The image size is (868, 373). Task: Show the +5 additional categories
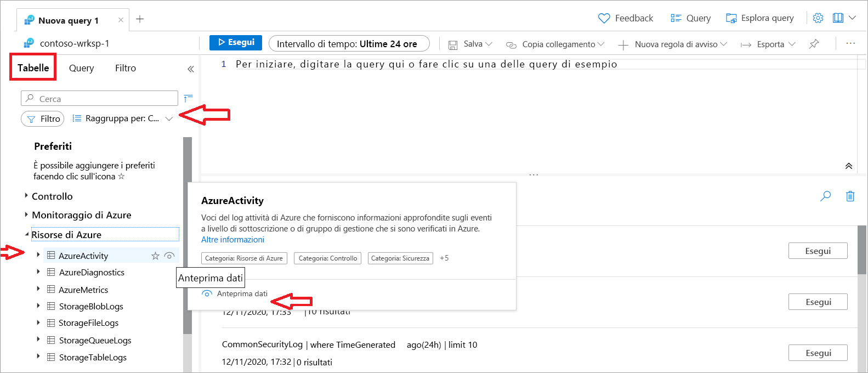point(444,258)
